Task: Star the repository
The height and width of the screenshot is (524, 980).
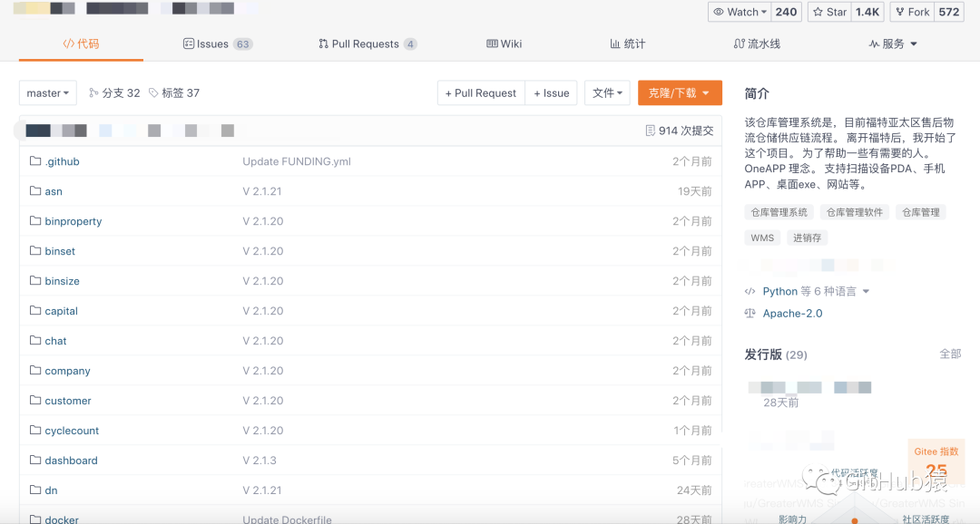Action: [x=829, y=12]
